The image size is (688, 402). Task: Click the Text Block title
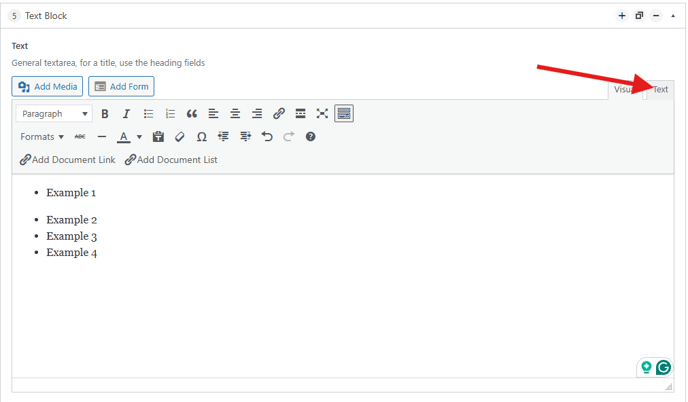click(x=46, y=16)
